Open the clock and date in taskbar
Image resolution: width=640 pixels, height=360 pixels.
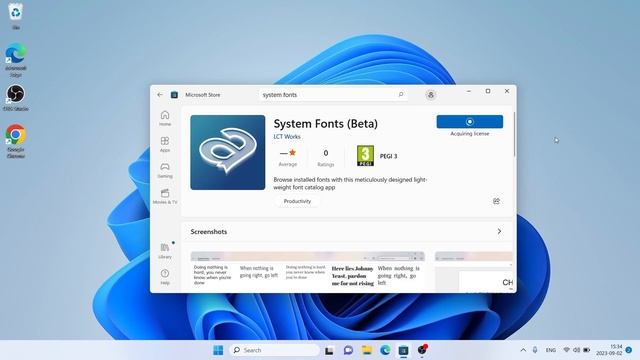(609, 350)
